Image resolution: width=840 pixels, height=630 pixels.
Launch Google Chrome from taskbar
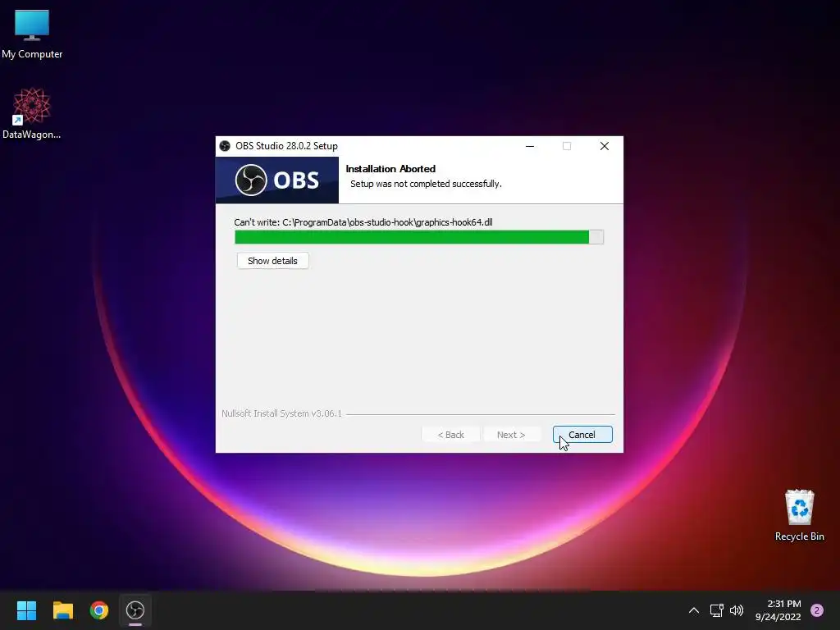coord(99,610)
